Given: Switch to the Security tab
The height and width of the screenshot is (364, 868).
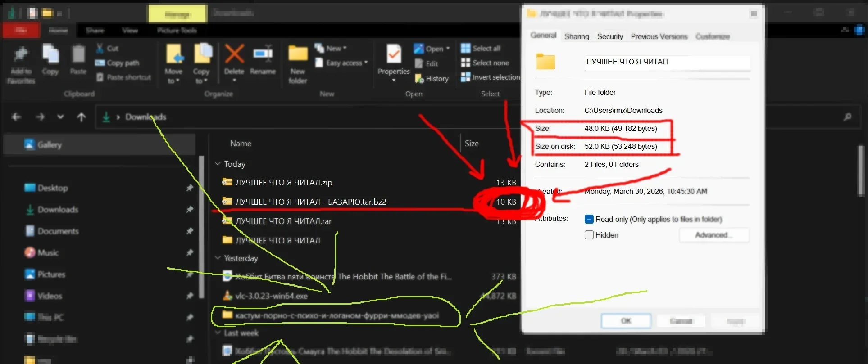Looking at the screenshot, I should [610, 36].
